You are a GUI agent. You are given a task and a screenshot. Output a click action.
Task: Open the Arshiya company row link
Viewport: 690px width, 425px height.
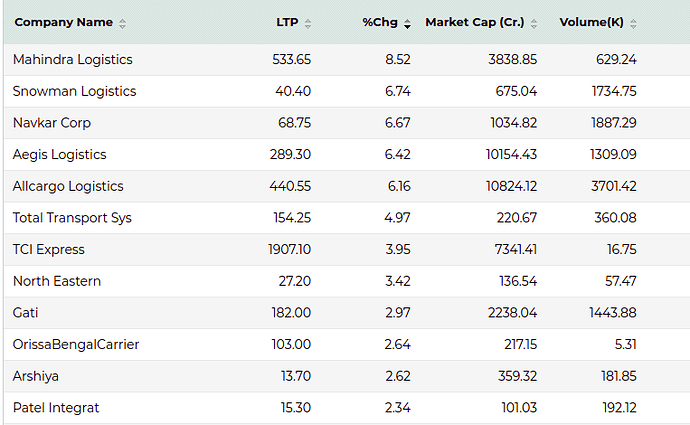pos(36,376)
